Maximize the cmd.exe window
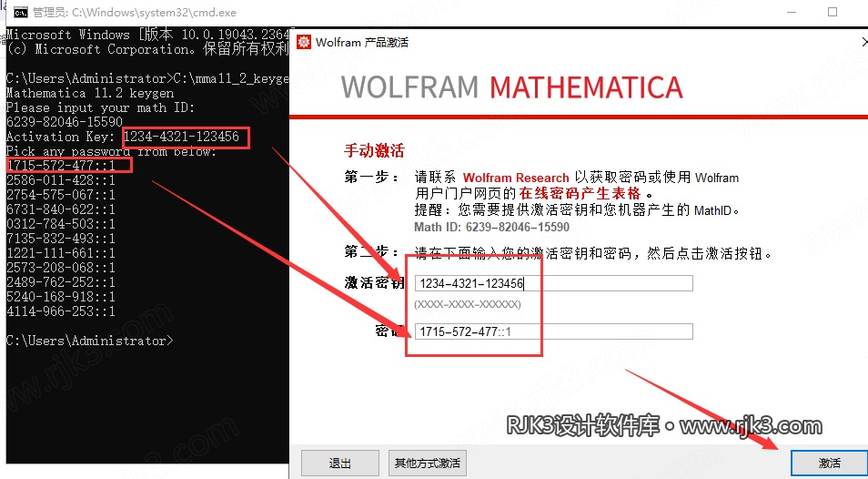The width and height of the screenshot is (868, 479). 832,12
